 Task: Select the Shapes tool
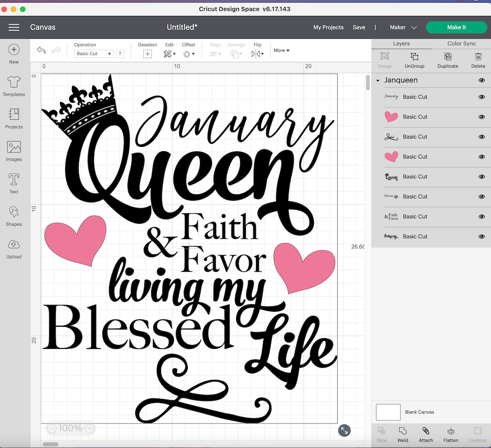pos(13,215)
